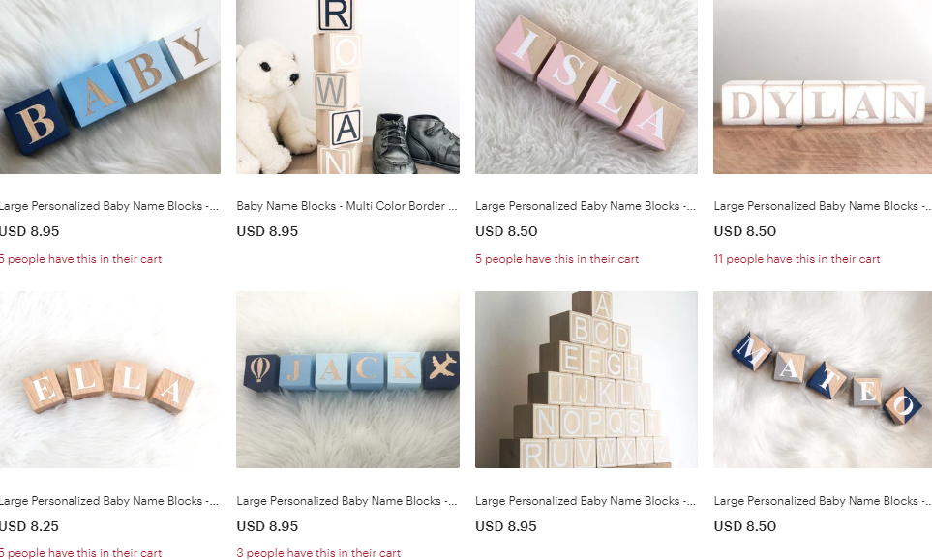Click the listing title below the DYLAN blocks

click(823, 206)
